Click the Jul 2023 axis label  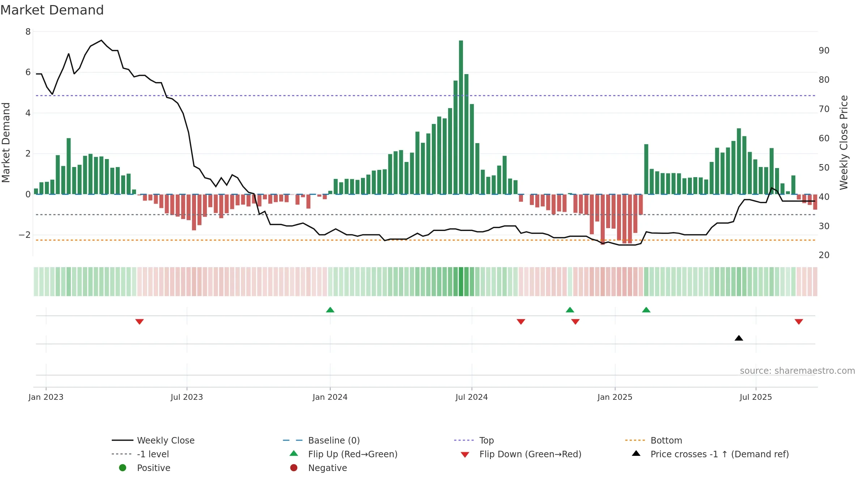tap(187, 397)
